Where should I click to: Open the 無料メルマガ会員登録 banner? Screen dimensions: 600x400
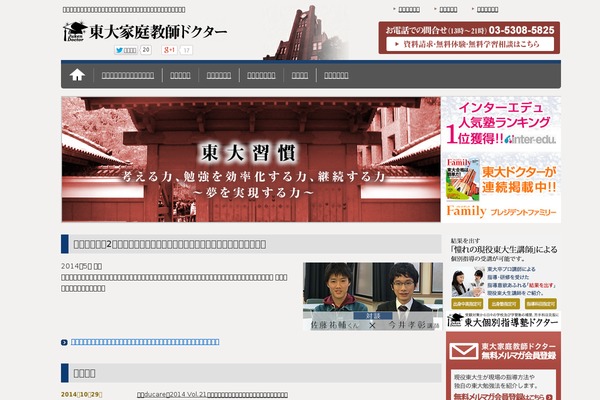click(503, 366)
